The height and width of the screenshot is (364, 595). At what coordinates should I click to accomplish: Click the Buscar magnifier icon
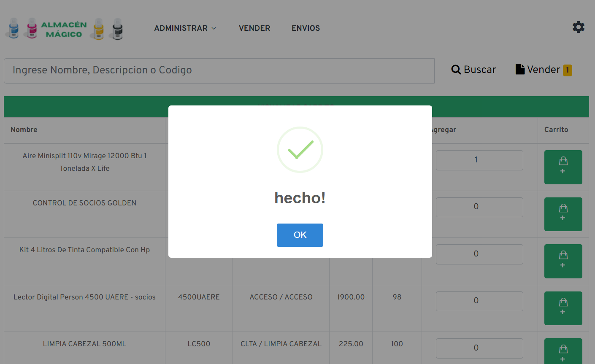pos(456,70)
